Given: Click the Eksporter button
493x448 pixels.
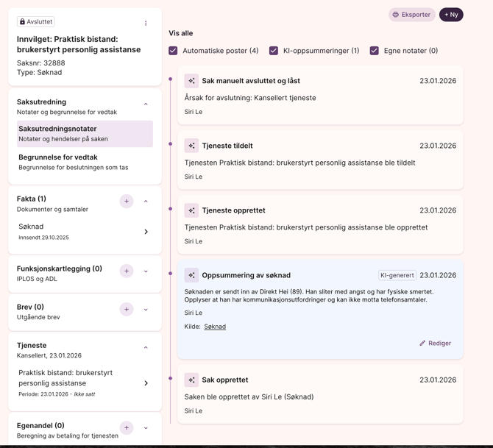Looking at the screenshot, I should tap(411, 15).
